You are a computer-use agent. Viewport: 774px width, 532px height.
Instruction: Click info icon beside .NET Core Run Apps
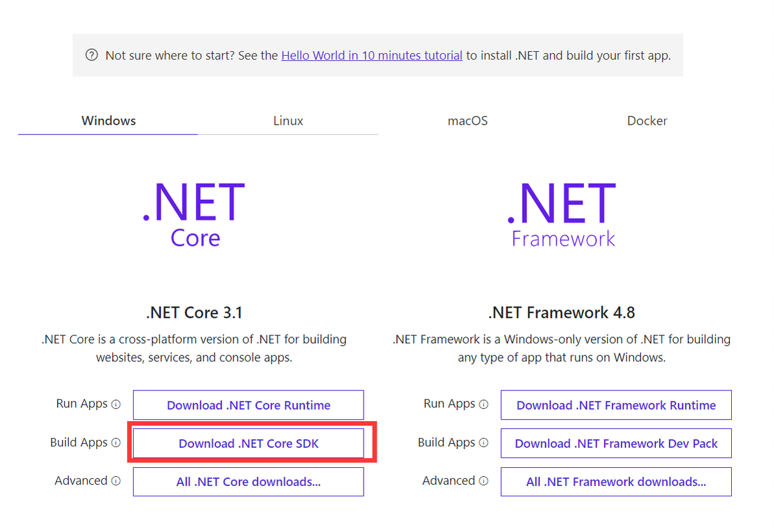coord(116,404)
